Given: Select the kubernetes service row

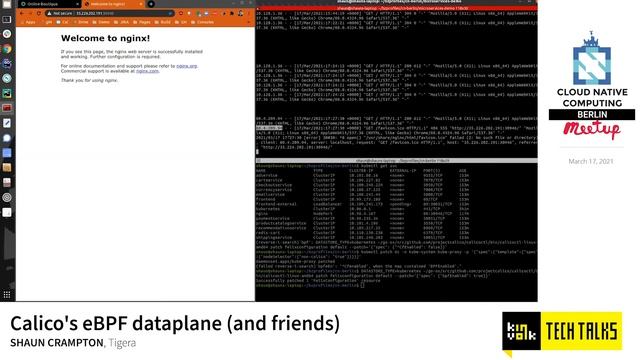Looking at the screenshot, I should pyautogui.click(x=362, y=209).
